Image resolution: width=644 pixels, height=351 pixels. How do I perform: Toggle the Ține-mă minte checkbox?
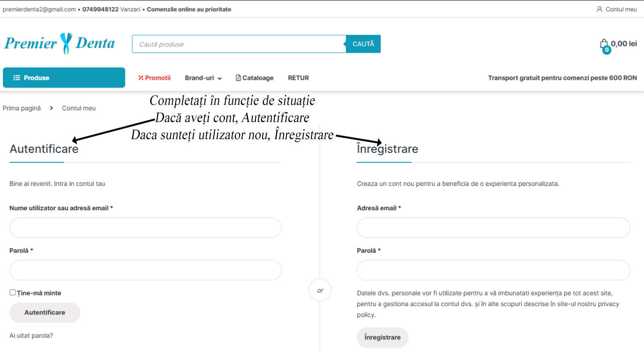(x=13, y=292)
